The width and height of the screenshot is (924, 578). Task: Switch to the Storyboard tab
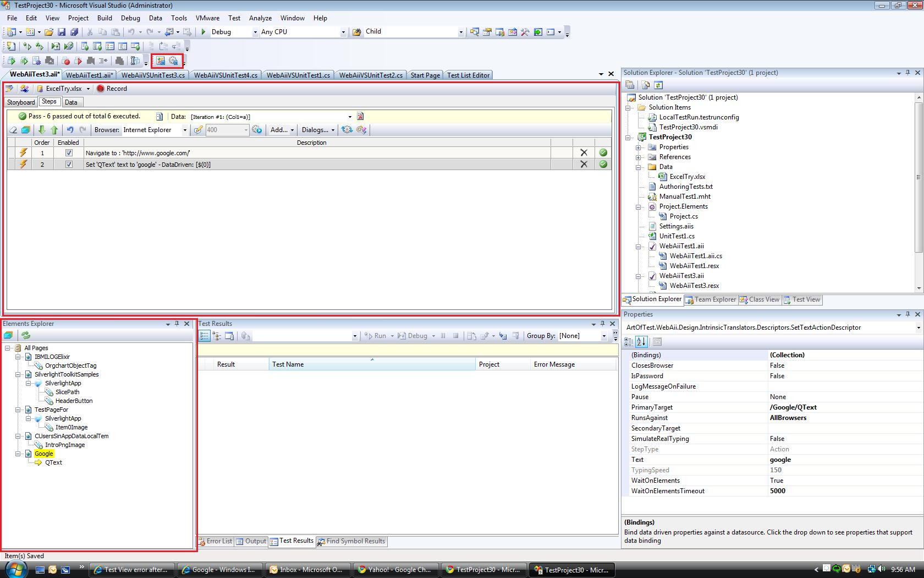(x=21, y=102)
